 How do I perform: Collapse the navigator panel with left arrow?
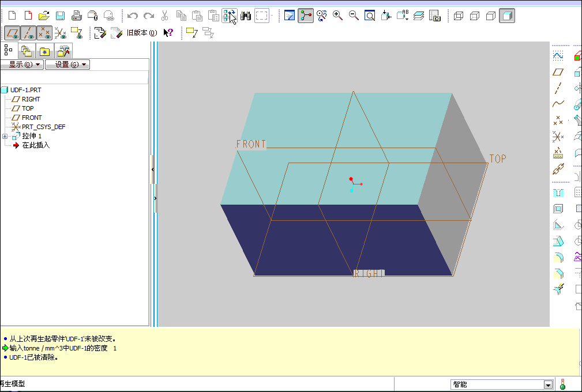[152, 169]
